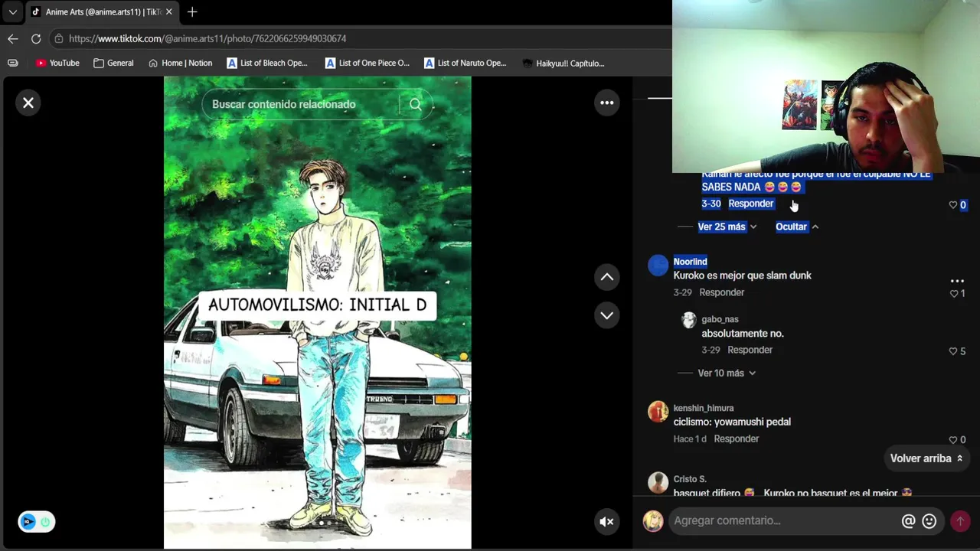The width and height of the screenshot is (980, 551).
Task: Click 'ciclismo: yowamushi pedal' comment text
Action: 732,422
